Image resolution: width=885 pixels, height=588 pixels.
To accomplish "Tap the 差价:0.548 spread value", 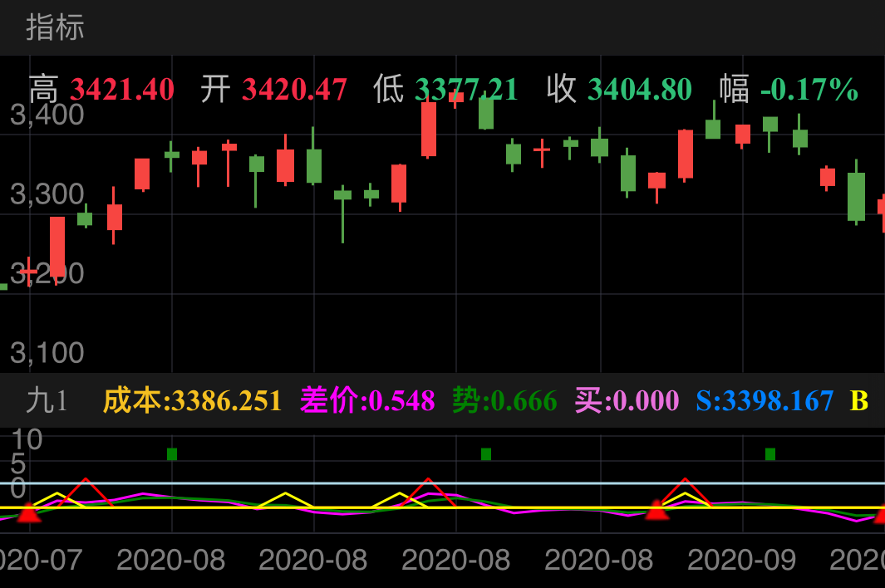I will [366, 401].
